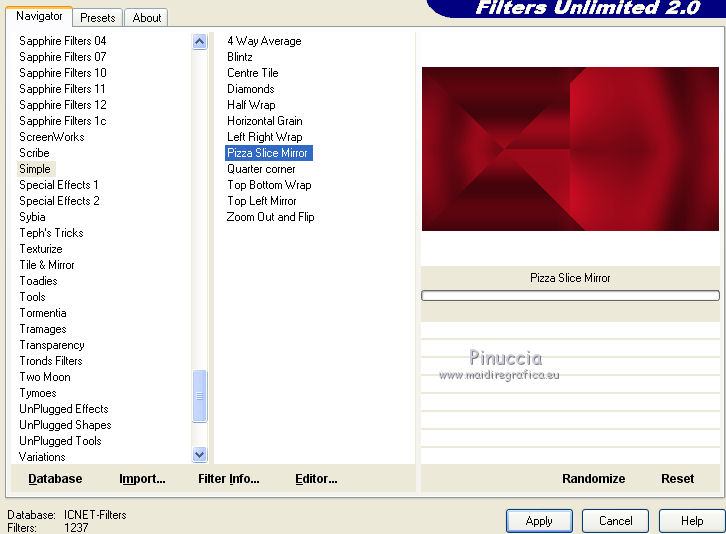The image size is (726, 534).
Task: Choose the Centre Tile filter
Action: coord(252,73)
